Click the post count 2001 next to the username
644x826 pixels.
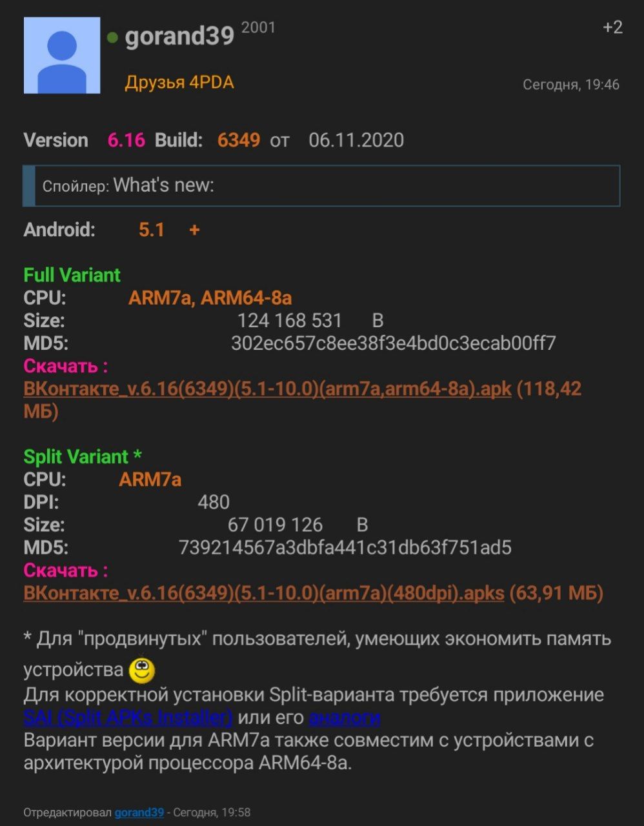point(258,28)
